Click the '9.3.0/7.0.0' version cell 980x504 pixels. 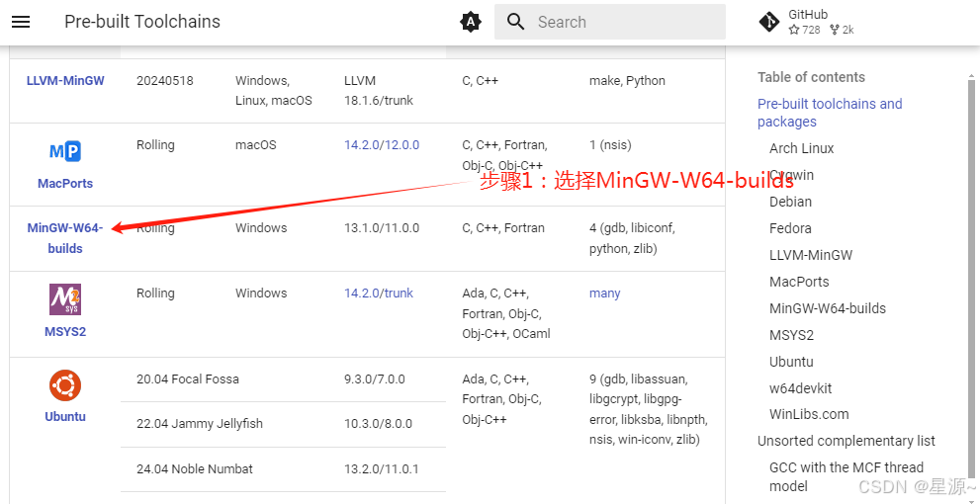point(375,379)
